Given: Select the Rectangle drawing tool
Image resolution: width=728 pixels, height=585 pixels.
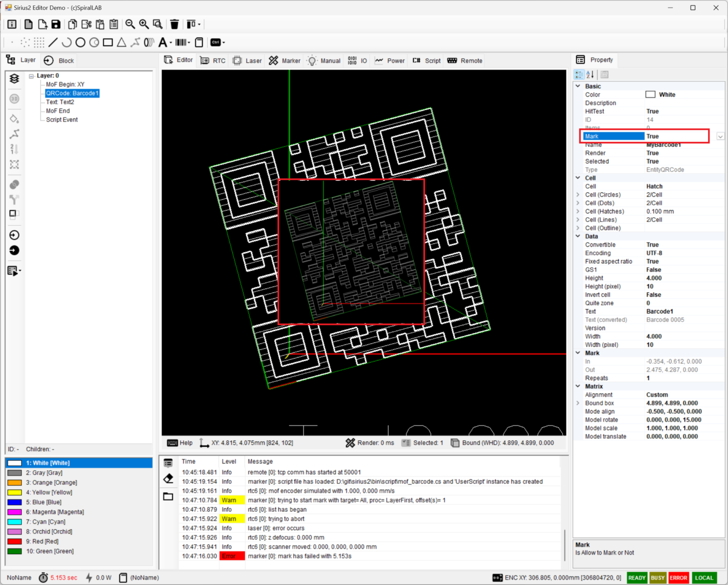Looking at the screenshot, I should click(x=108, y=42).
